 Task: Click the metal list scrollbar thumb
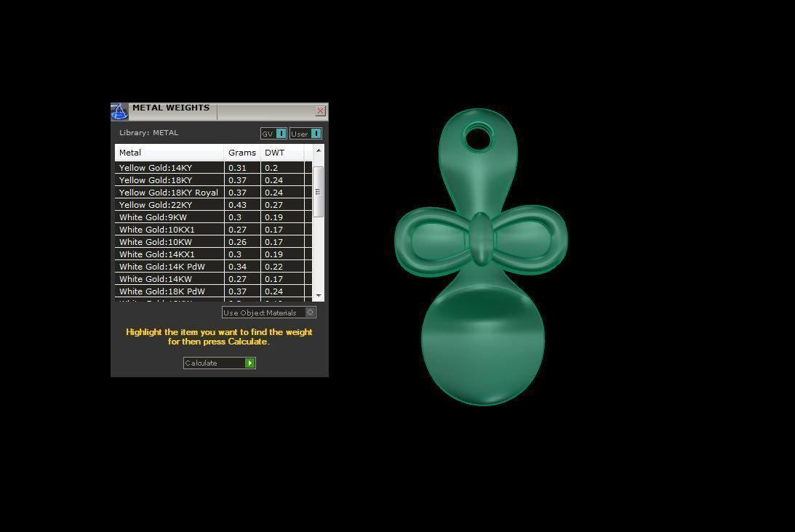click(x=319, y=192)
